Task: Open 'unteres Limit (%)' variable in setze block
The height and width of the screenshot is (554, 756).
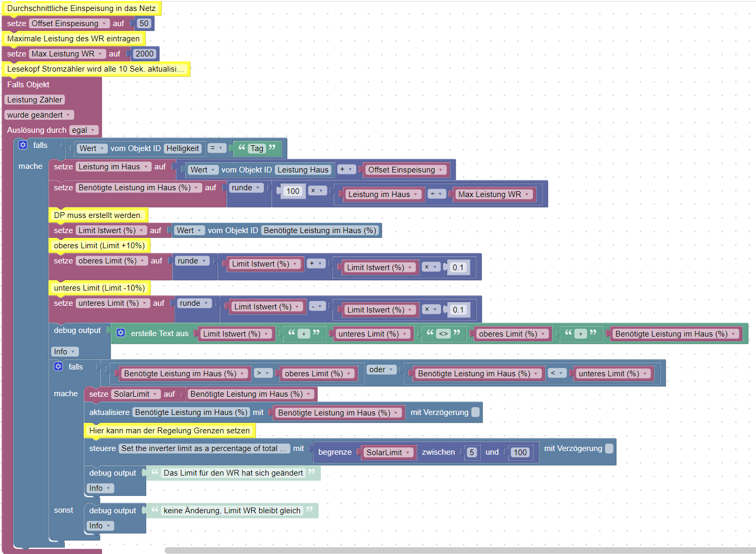Action: pyautogui.click(x=113, y=303)
